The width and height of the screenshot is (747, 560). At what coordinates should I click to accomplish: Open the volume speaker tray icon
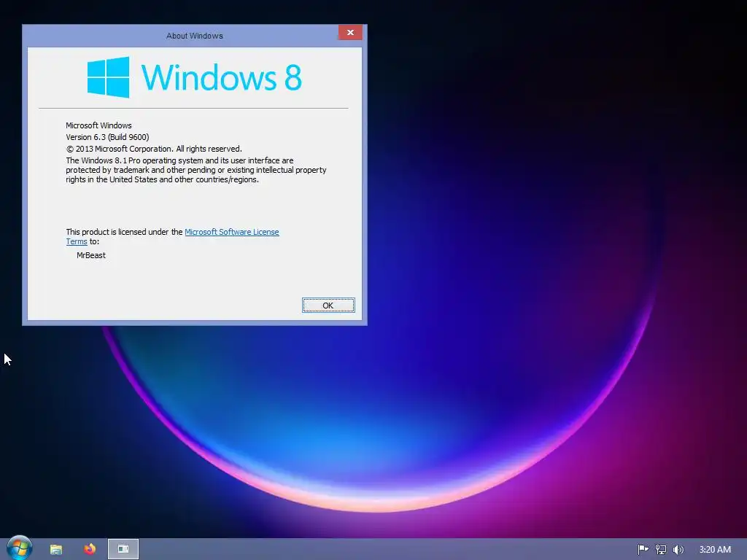678,550
